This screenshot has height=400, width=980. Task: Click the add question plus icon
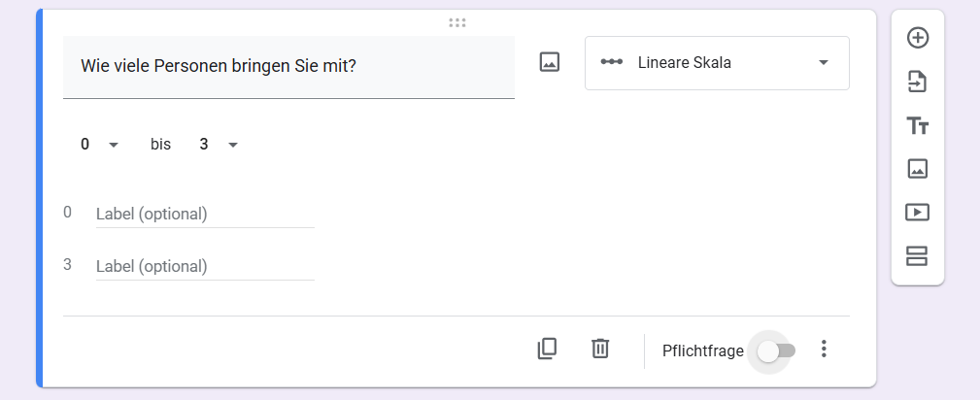917,38
